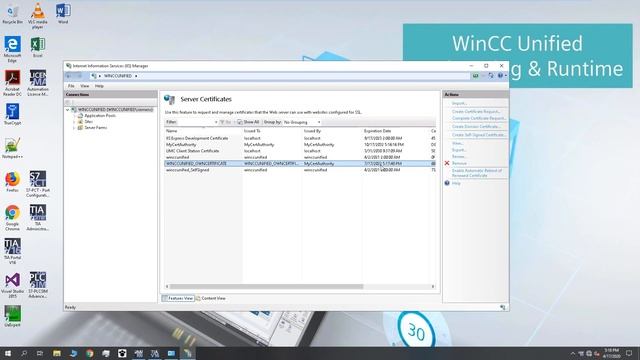The height and width of the screenshot is (360, 640).
Task: Switch to Features View tab
Action: (178, 298)
